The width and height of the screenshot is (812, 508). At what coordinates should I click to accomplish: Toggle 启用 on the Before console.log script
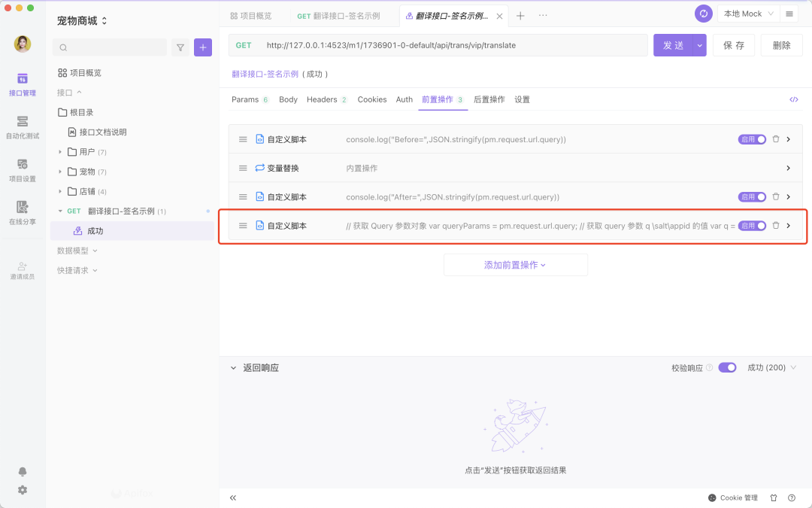click(751, 138)
